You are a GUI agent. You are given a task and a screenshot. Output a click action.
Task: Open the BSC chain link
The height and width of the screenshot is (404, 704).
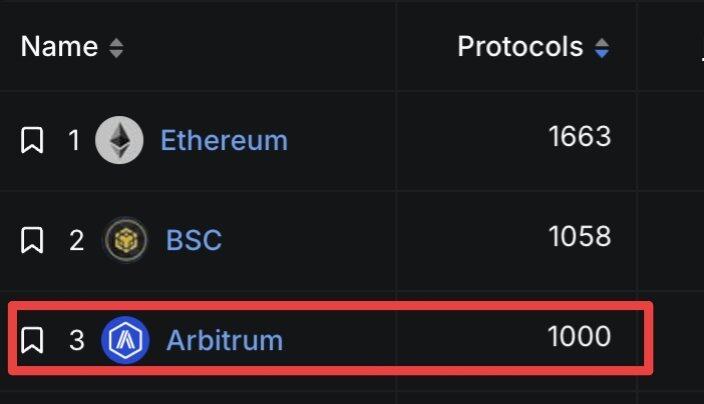(x=194, y=240)
